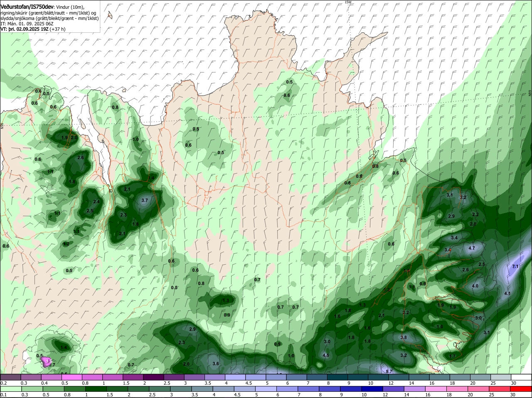Click the 2.4 precipitation value on the map

pos(96,201)
